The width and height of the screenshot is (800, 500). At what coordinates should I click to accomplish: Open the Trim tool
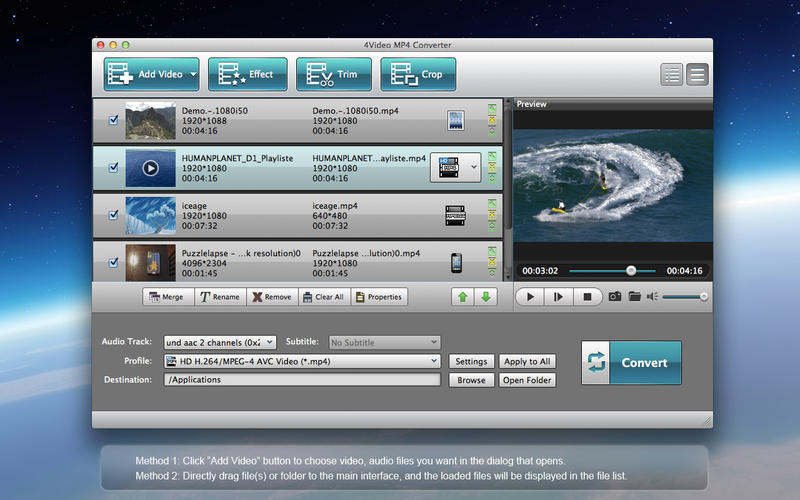click(x=333, y=74)
